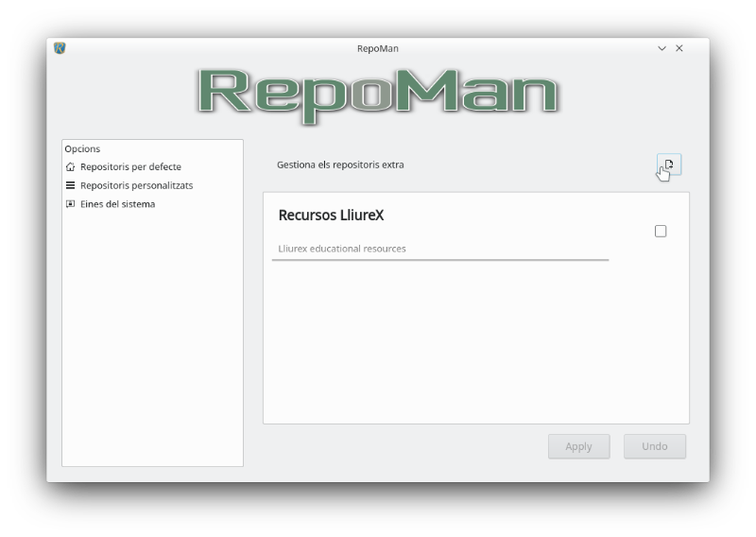Click the Opcions header text
The height and width of the screenshot is (537, 756).
point(82,148)
